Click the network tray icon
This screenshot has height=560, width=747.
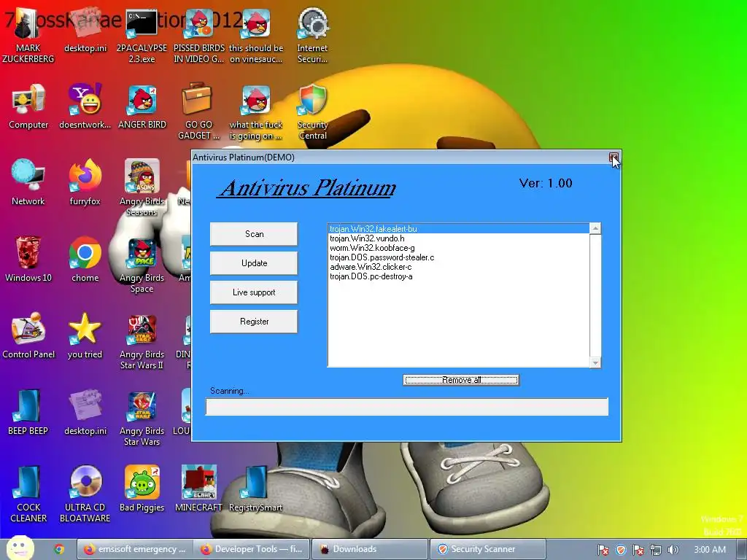(656, 550)
